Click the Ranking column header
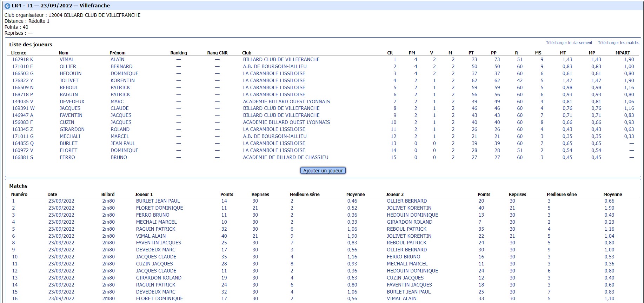The image size is (644, 303). coord(179,53)
